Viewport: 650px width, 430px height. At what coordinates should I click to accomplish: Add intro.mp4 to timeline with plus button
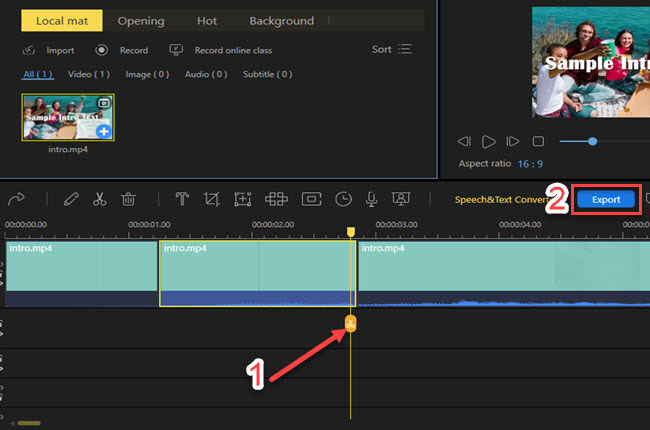click(x=103, y=131)
